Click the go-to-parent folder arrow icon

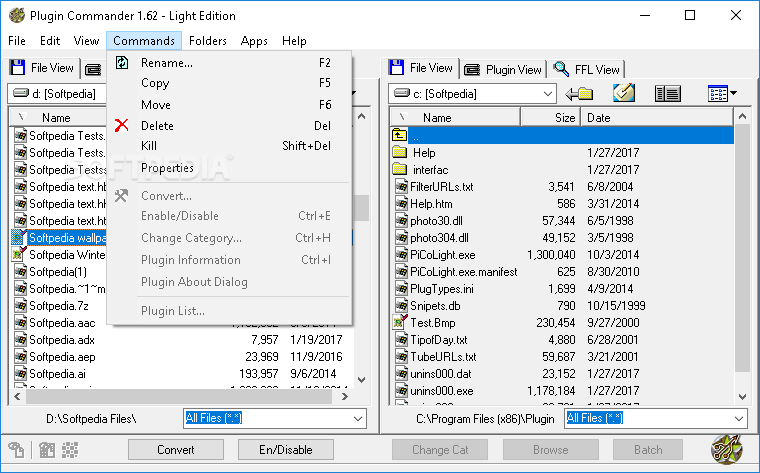(579, 94)
